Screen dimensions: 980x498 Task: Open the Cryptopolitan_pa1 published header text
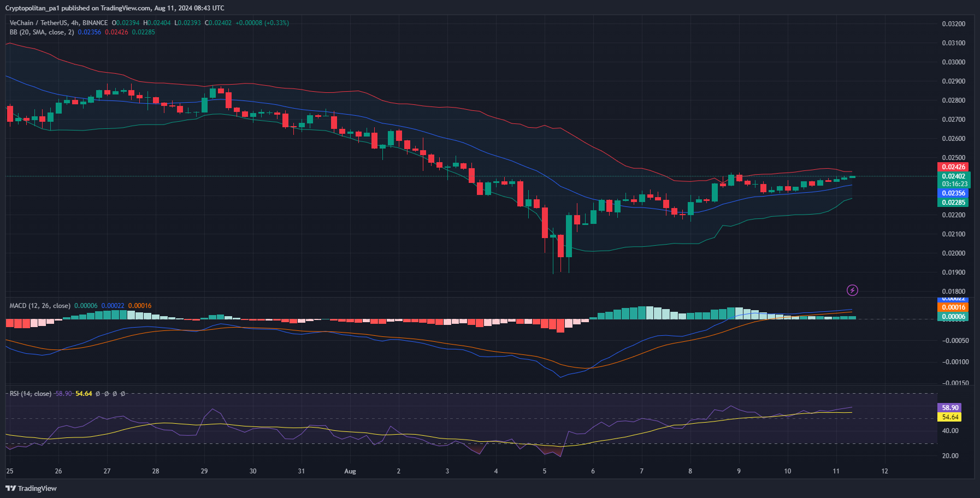point(115,8)
